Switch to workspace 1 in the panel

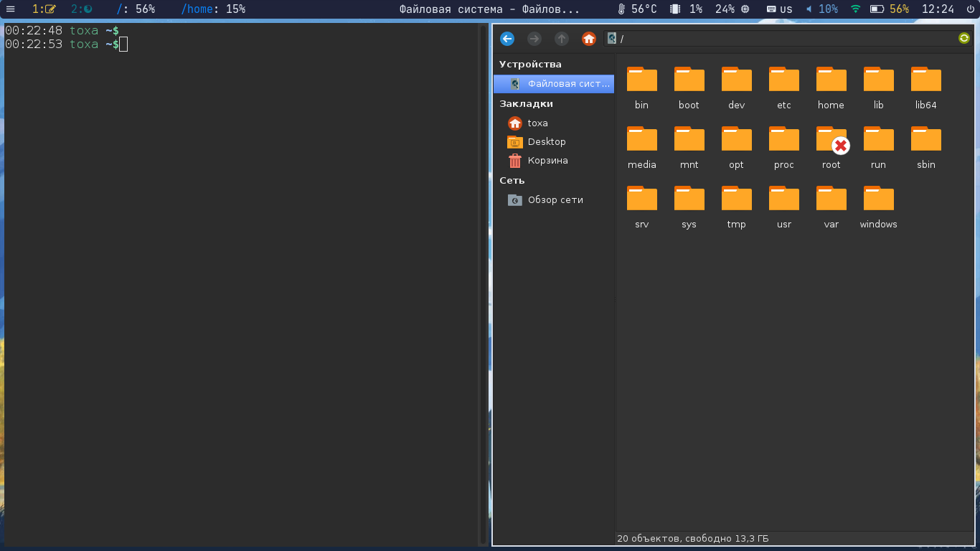44,9
